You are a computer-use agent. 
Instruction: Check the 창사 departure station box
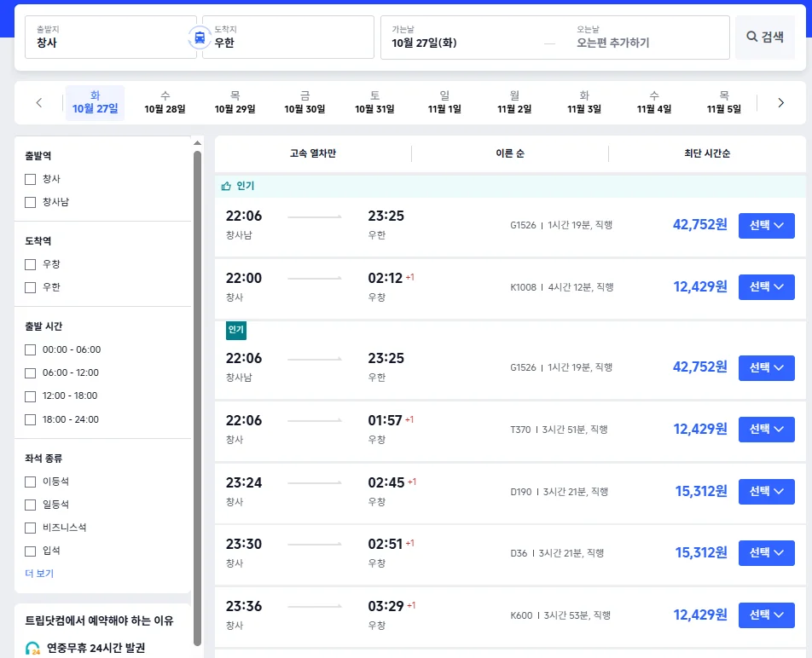30,179
